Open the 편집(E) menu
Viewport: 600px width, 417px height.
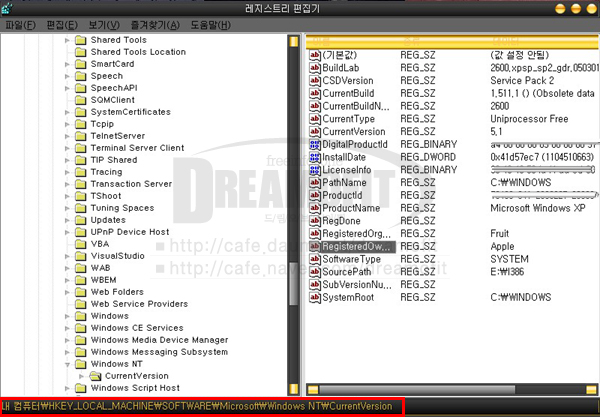pyautogui.click(x=62, y=25)
